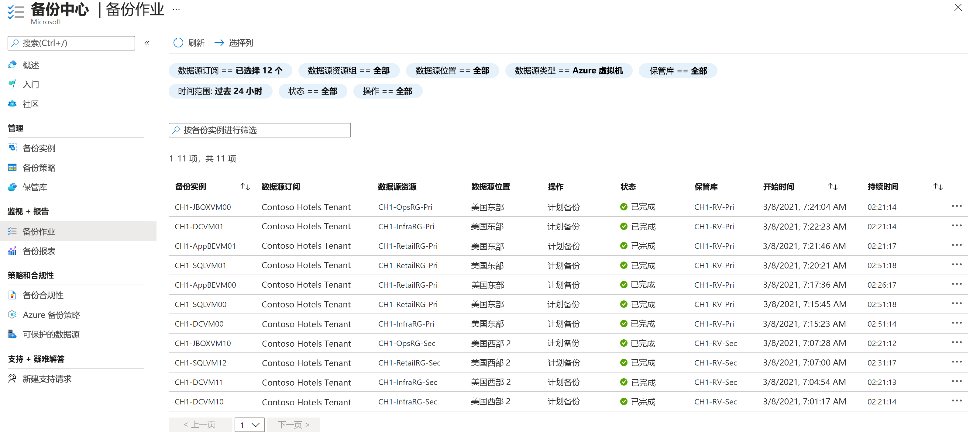Click the 备份策略 table icon
Screen dimensions: 980x447
point(12,168)
